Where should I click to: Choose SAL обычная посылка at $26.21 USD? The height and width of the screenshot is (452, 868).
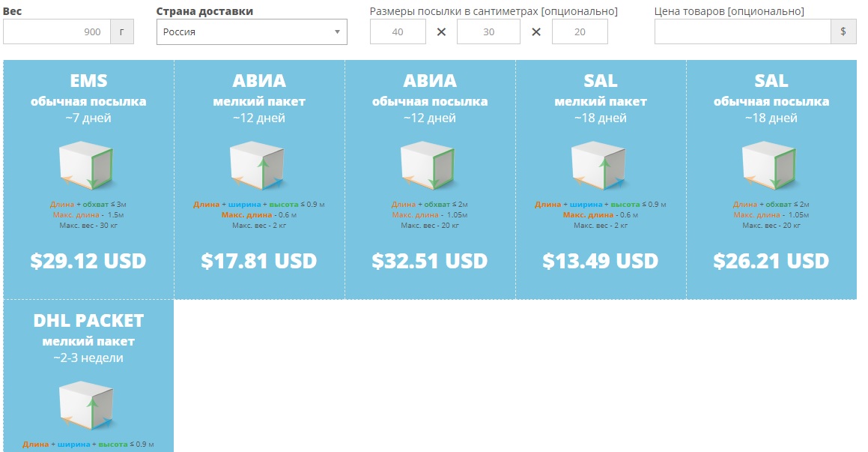pyautogui.click(x=771, y=179)
